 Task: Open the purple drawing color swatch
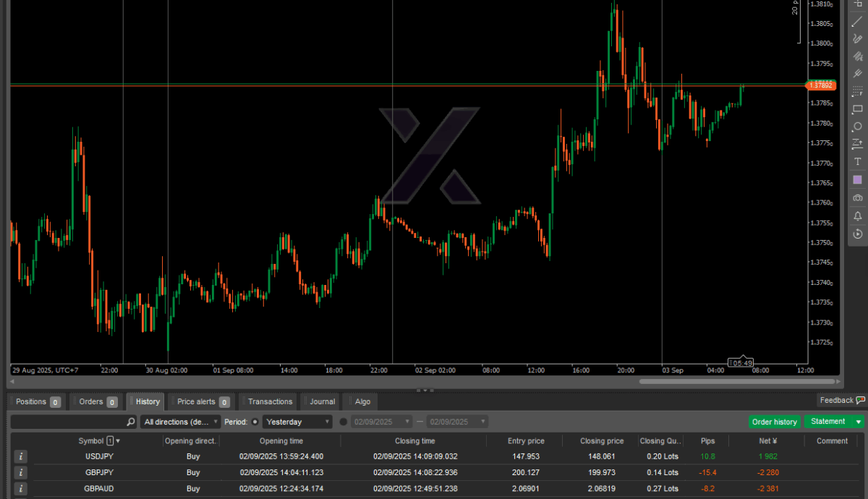click(857, 179)
